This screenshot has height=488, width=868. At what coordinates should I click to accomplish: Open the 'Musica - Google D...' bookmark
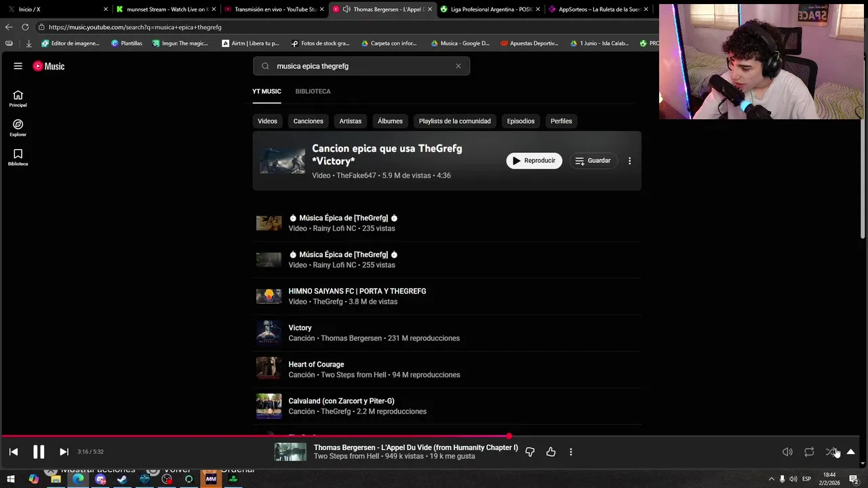pyautogui.click(x=460, y=43)
